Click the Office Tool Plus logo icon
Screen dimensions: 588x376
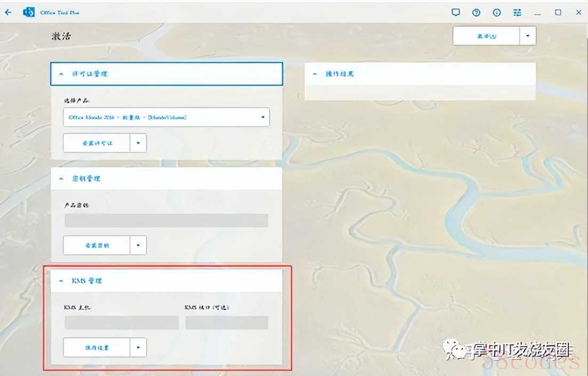29,12
